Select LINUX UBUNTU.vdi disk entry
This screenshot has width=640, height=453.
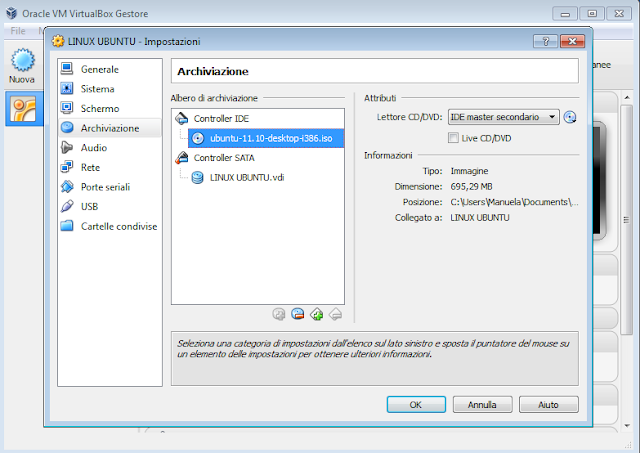247,178
